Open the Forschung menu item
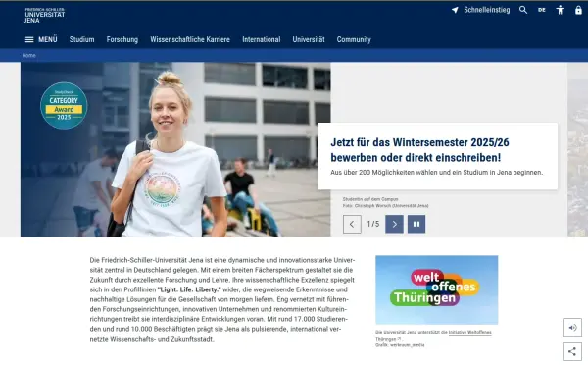 click(x=122, y=39)
